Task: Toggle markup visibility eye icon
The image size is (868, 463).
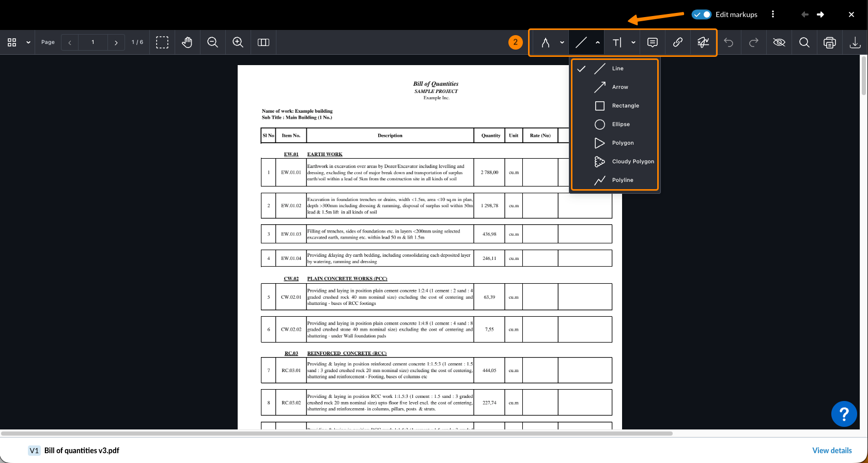Action: tap(779, 42)
